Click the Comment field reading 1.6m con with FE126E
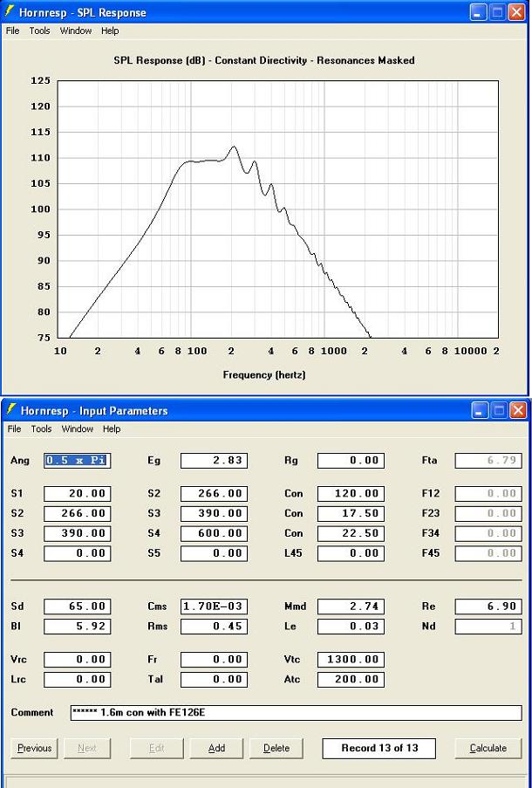Image resolution: width=532 pixels, height=788 pixels. click(297, 713)
